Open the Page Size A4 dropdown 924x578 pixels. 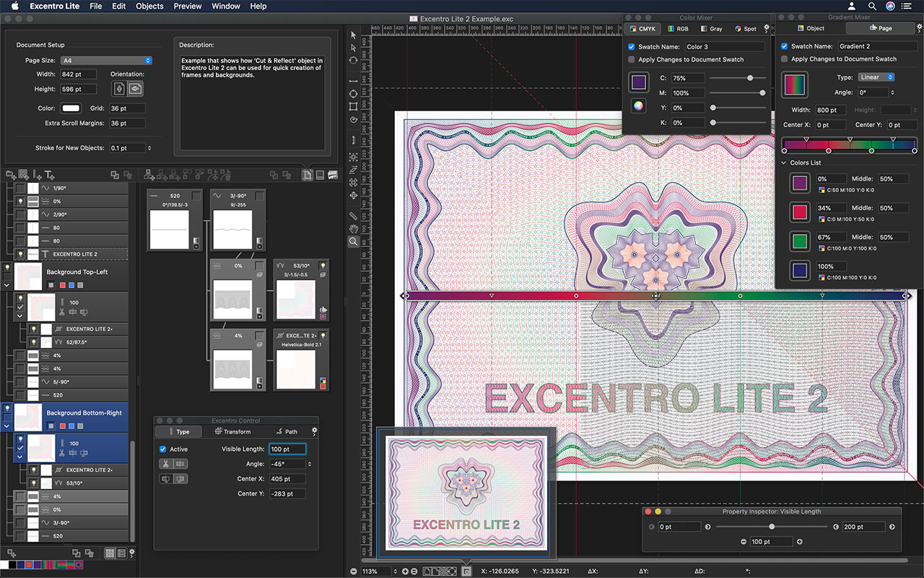(x=106, y=61)
